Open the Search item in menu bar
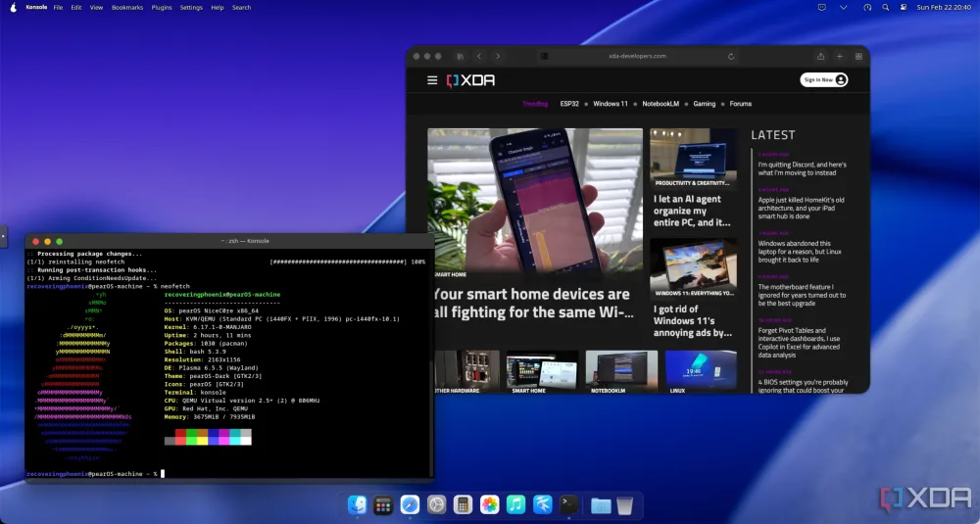The image size is (980, 524). [241, 8]
